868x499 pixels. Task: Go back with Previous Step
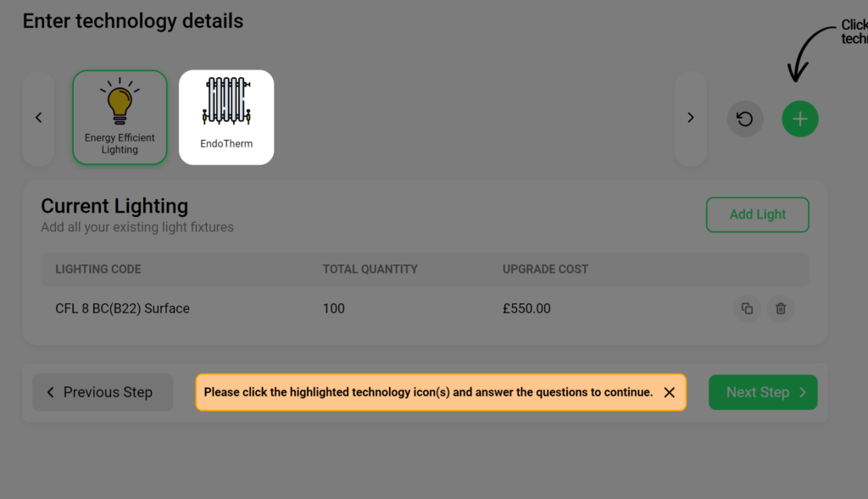pos(103,392)
